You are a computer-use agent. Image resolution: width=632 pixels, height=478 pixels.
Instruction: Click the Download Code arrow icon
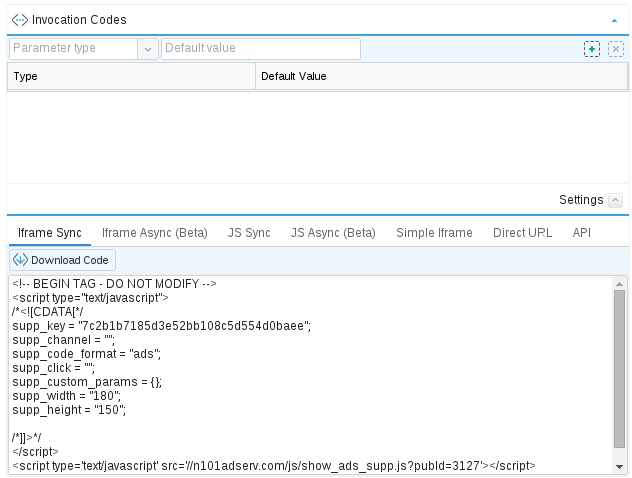coord(20,260)
